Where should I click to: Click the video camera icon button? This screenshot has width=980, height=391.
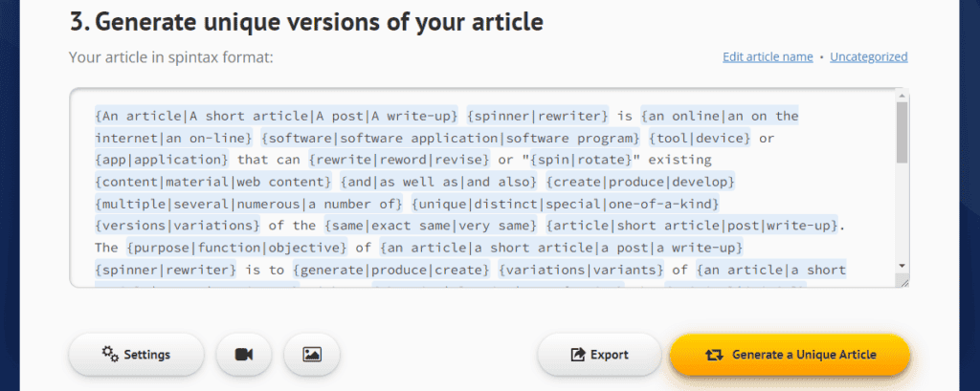click(x=244, y=355)
